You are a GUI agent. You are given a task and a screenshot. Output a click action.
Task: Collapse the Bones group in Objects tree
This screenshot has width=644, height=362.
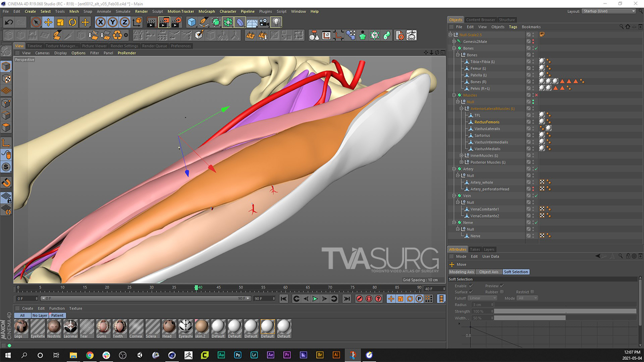click(454, 48)
